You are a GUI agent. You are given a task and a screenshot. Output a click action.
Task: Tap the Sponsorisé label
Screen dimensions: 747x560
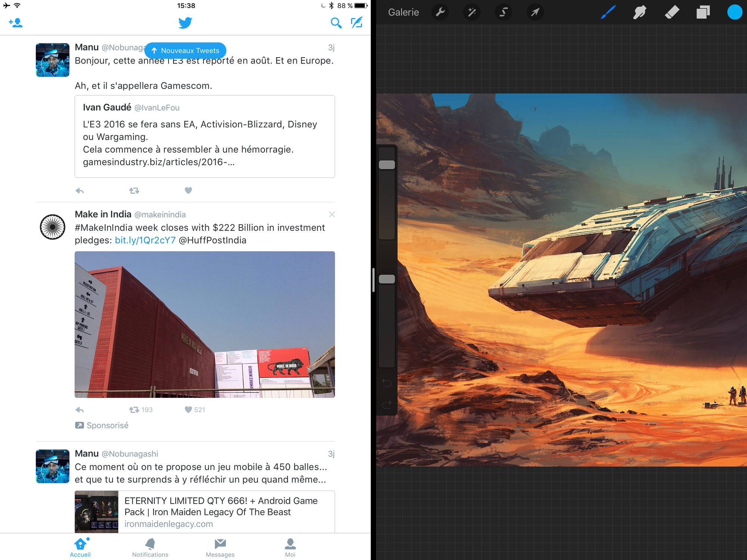(x=102, y=426)
